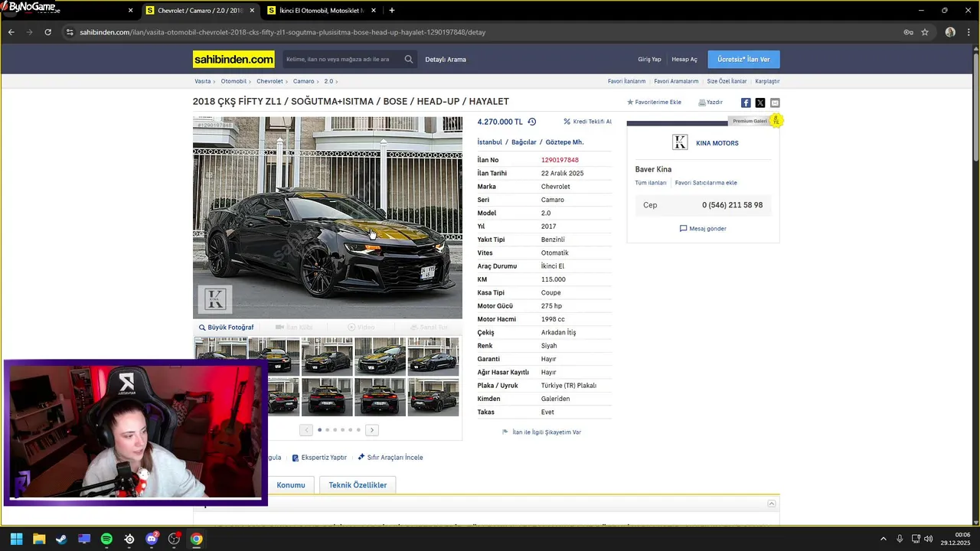The width and height of the screenshot is (980, 551).
Task: Click the search magnifier icon
Action: 409,59
